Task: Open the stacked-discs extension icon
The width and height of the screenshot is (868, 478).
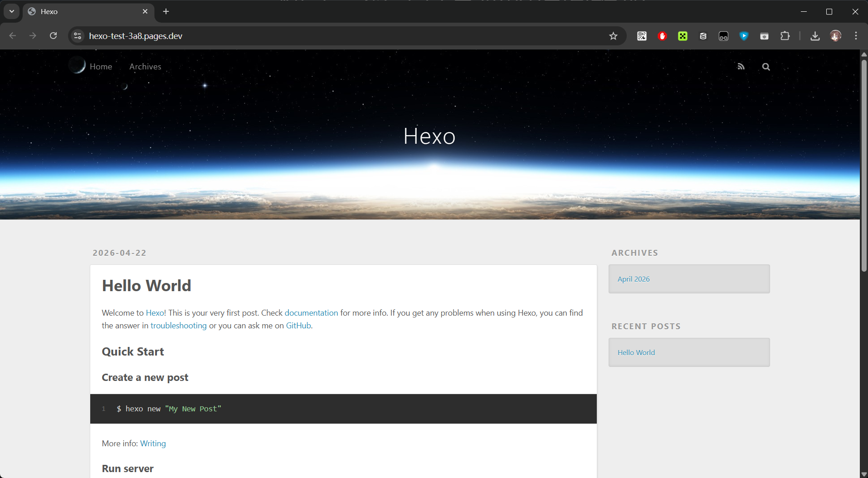Action: pos(703,36)
